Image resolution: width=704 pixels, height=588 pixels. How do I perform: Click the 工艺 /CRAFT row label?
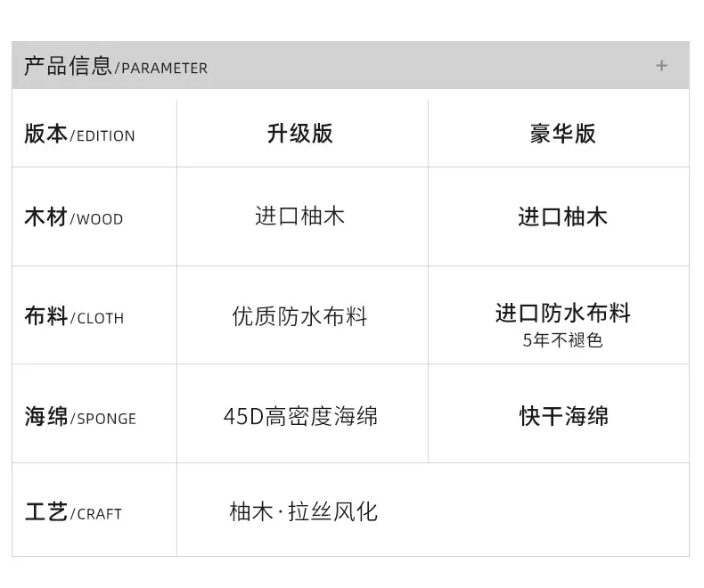click(x=73, y=512)
